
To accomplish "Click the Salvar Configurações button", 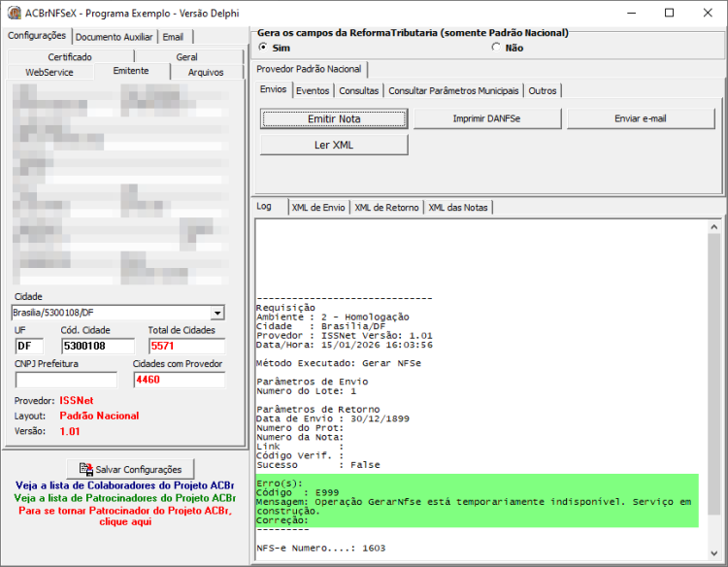I will pos(130,469).
